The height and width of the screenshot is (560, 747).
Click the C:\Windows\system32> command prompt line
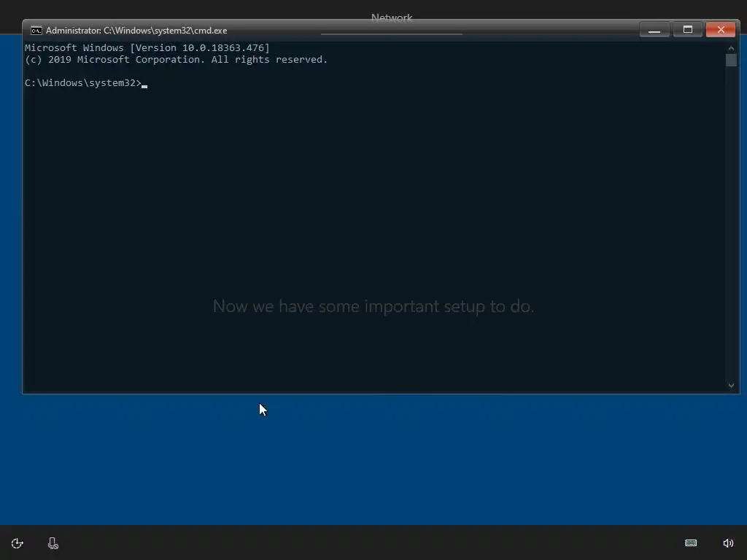pos(86,83)
